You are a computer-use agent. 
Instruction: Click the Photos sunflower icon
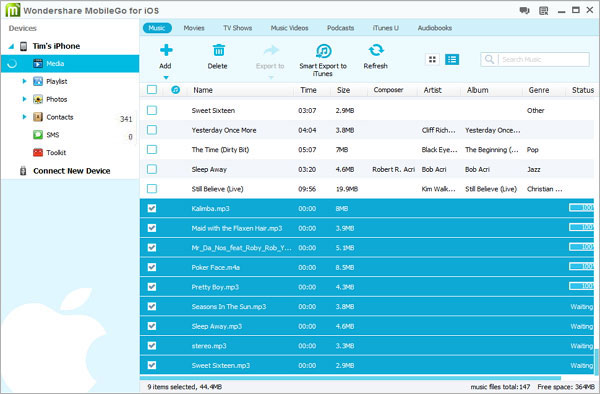pyautogui.click(x=38, y=99)
